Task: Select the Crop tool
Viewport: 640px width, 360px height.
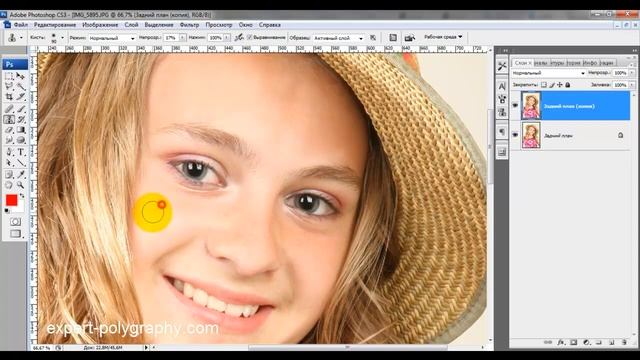Action: click(x=9, y=97)
